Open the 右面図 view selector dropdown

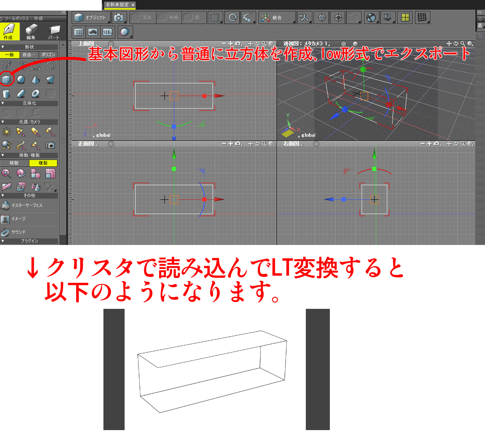coord(293,144)
